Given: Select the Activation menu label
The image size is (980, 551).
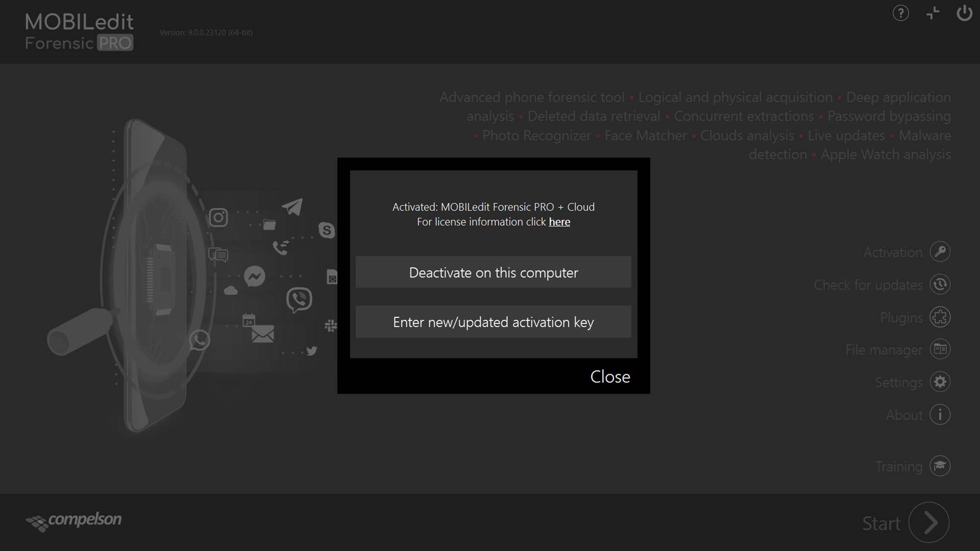Looking at the screenshot, I should click(892, 252).
